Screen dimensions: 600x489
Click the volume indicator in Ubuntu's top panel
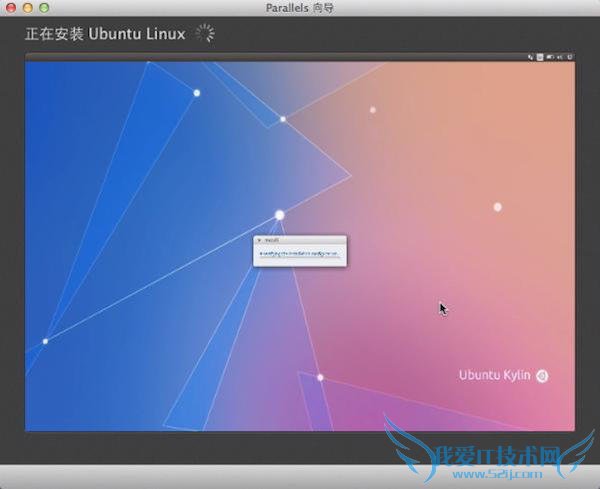pyautogui.click(x=559, y=58)
